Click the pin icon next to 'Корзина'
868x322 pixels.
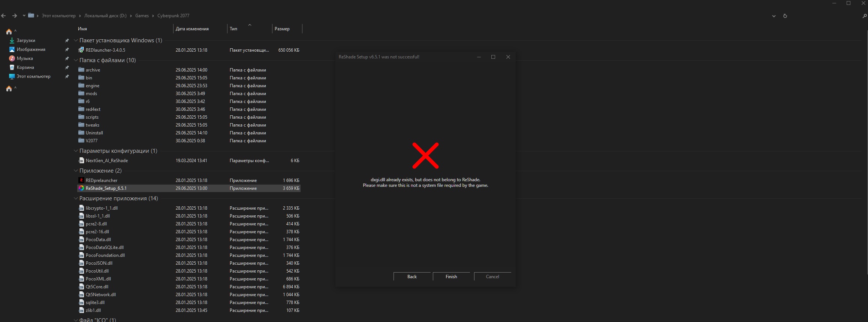[67, 67]
